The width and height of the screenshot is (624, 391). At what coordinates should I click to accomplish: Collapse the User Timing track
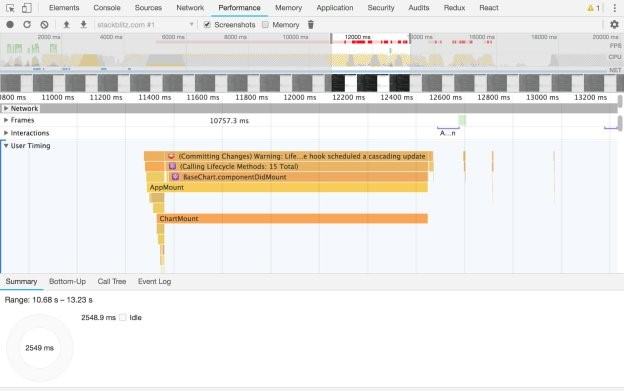(6, 146)
